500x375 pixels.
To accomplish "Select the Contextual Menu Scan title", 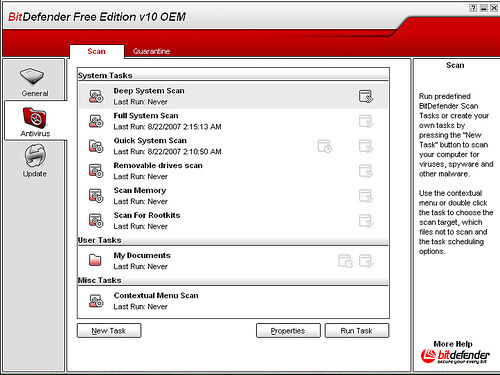I will pos(156,295).
